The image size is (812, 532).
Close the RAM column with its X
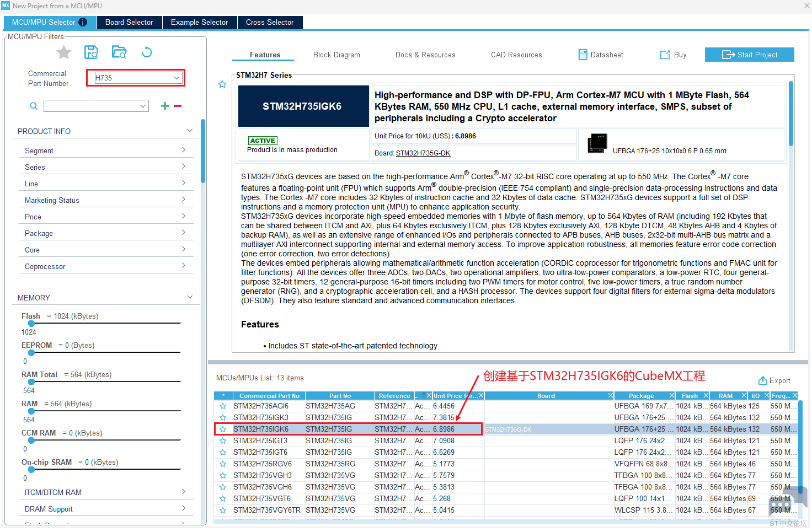point(744,395)
